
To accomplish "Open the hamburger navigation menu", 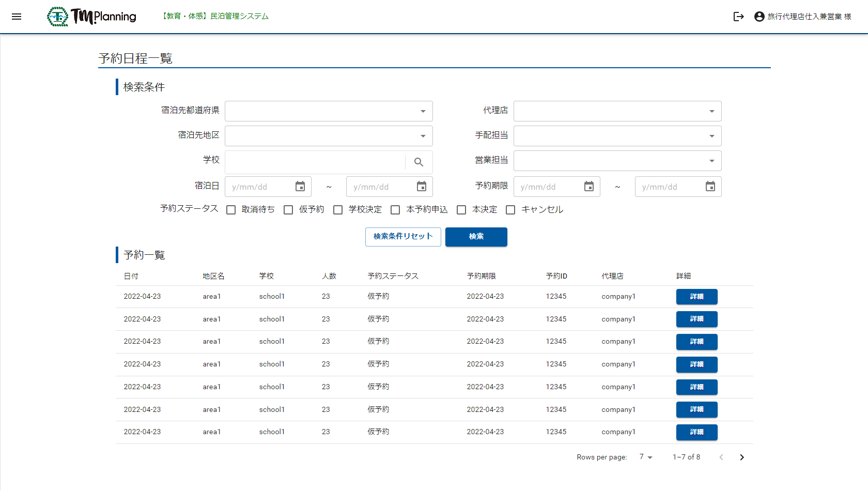I will pyautogui.click(x=17, y=17).
